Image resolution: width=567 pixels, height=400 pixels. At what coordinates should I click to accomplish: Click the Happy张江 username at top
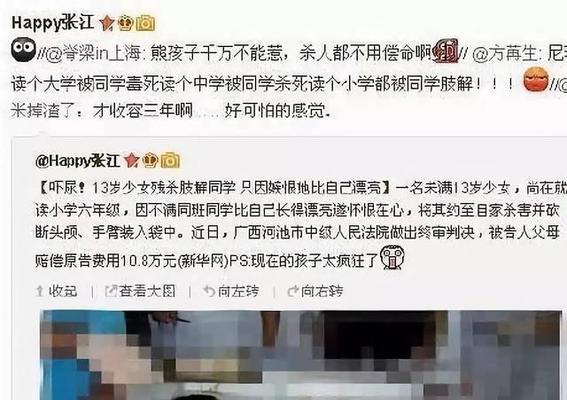coord(53,22)
